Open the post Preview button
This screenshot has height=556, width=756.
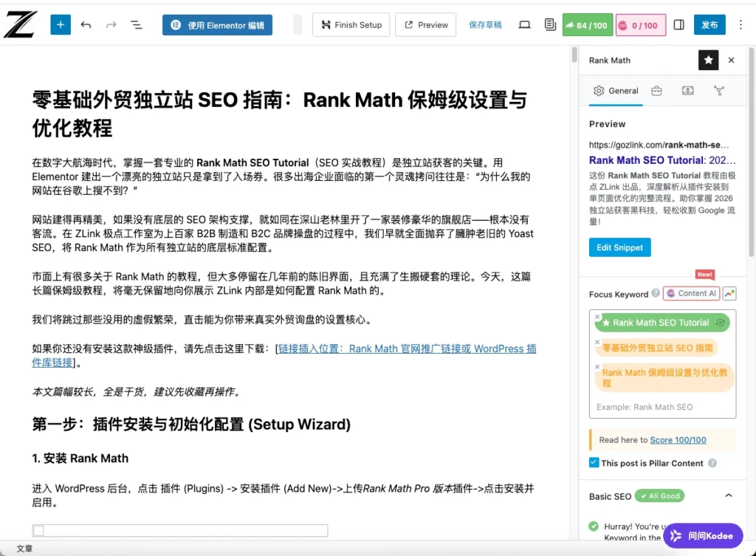426,24
